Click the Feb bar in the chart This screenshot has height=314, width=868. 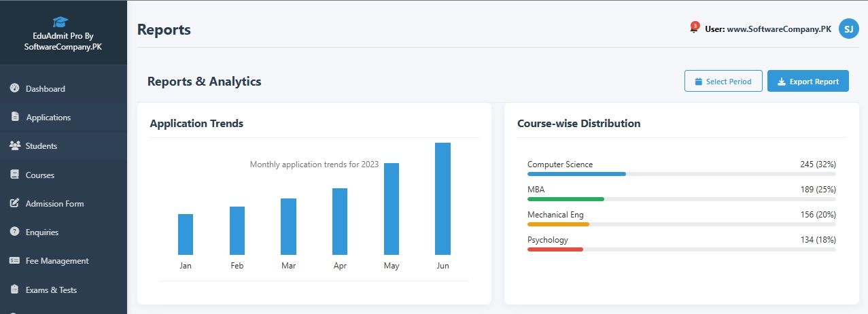[237, 230]
